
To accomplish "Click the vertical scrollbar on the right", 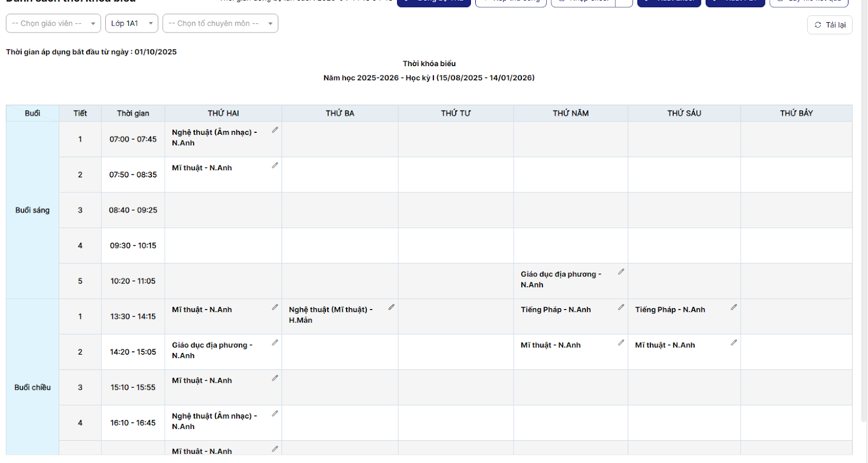I will pos(864,217).
